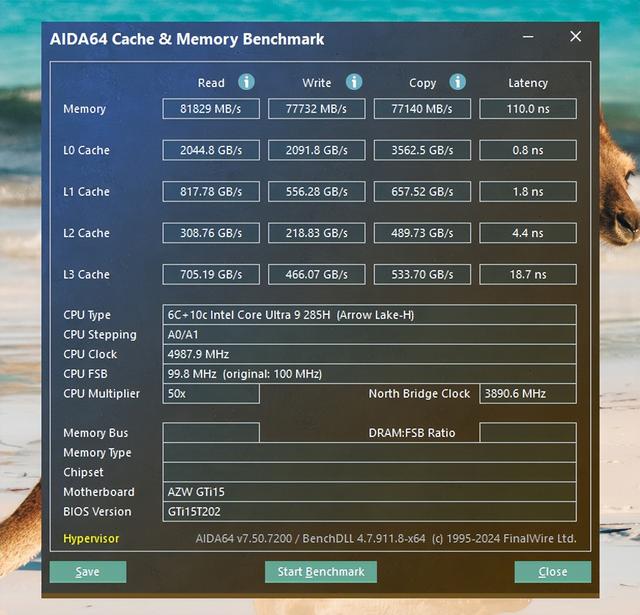Click the empty DRAM:FSB Ratio field

[x=528, y=433]
